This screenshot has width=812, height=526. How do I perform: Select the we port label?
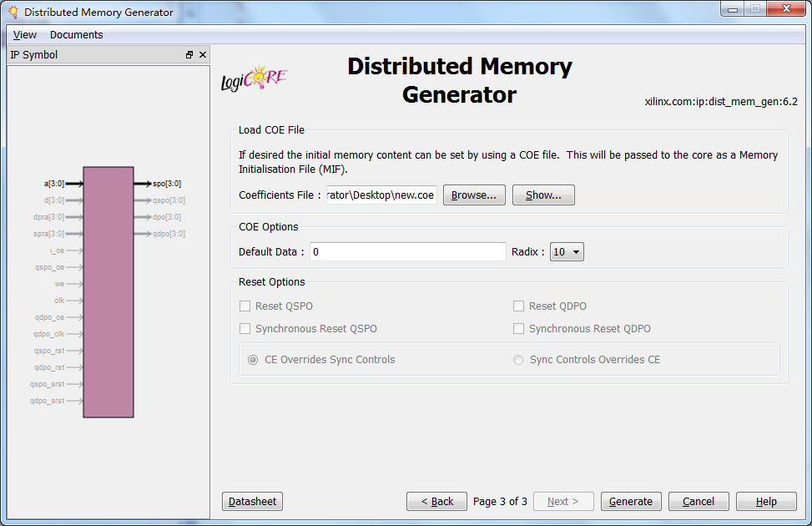click(x=59, y=284)
